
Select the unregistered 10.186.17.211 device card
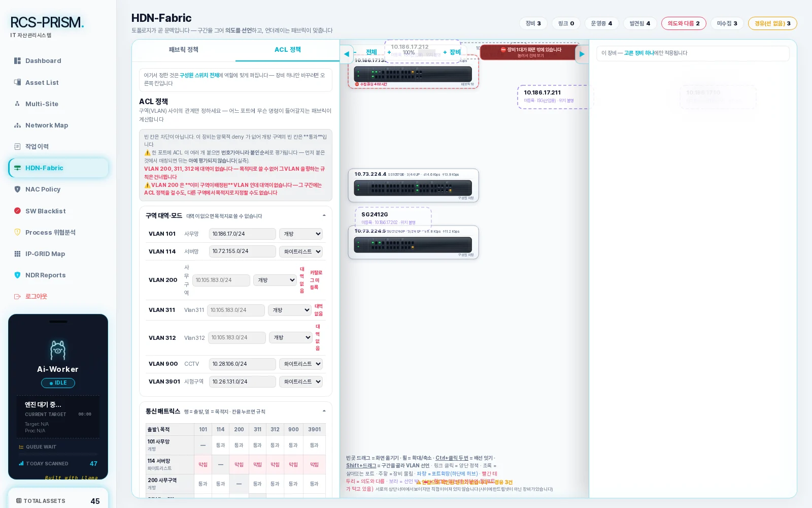click(553, 97)
